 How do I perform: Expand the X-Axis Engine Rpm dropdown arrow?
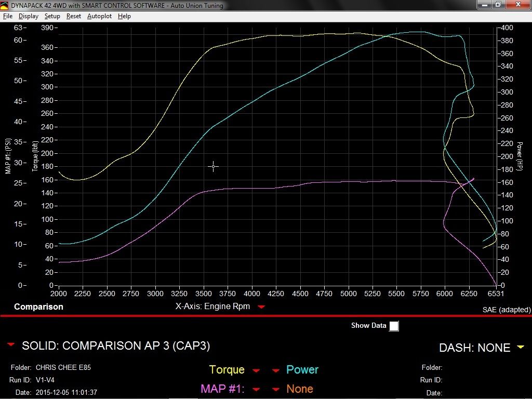[261, 307]
